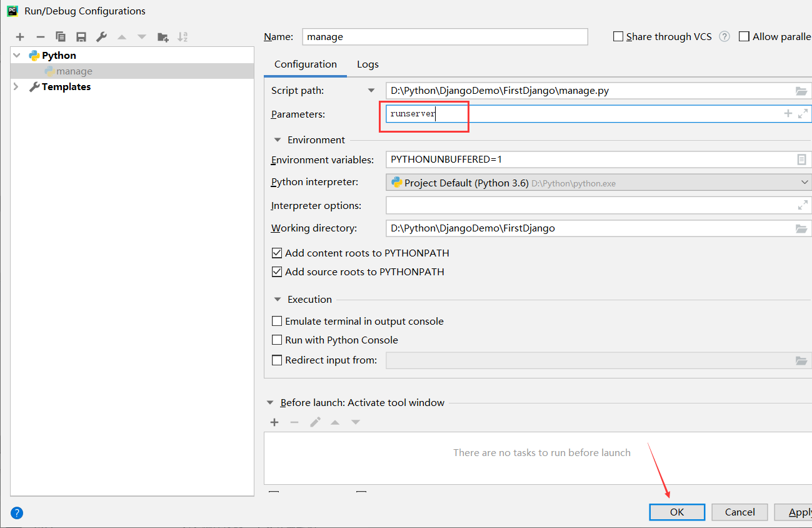Open Script path type dropdown arrow
812x528 pixels.
(x=371, y=91)
